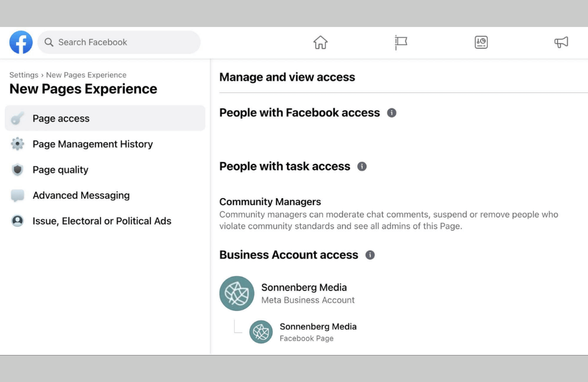The width and height of the screenshot is (588, 382).
Task: Open info icon next to Business Account access
Action: coord(370,255)
